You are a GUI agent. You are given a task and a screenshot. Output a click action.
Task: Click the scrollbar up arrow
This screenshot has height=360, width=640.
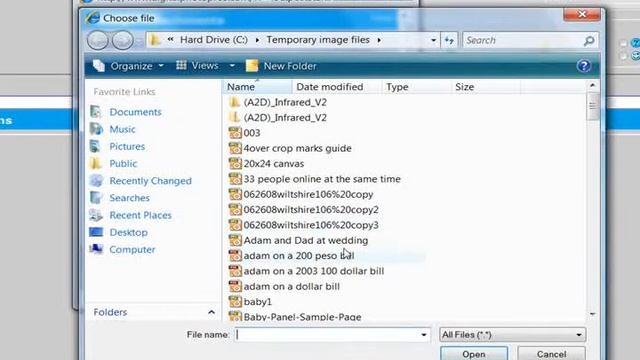(593, 85)
